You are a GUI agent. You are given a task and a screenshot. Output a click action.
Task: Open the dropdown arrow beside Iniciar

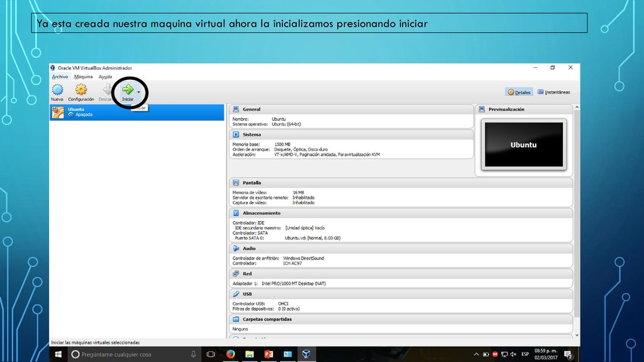pyautogui.click(x=139, y=92)
